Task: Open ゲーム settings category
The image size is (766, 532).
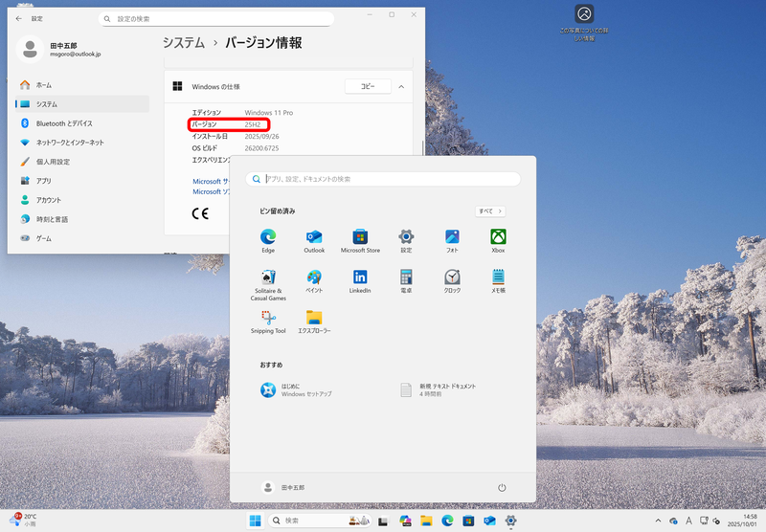Action: point(82,238)
